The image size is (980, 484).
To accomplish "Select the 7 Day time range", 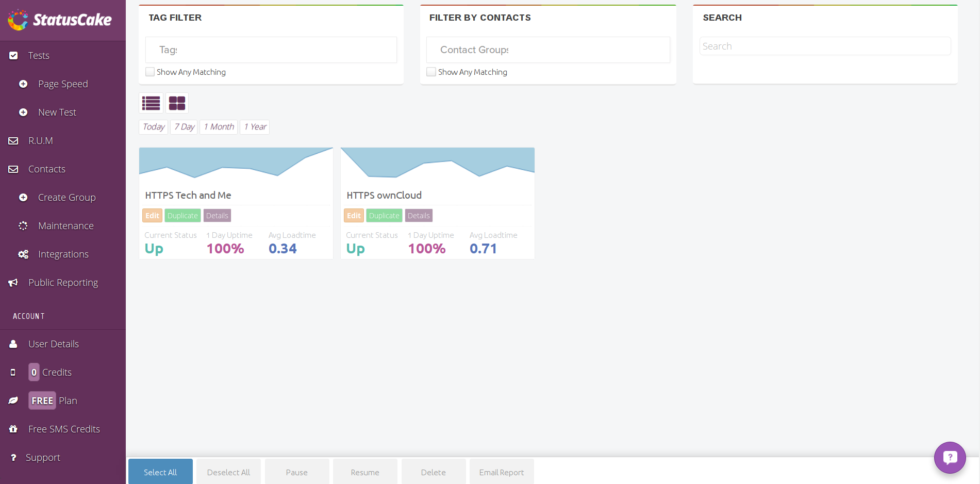I will pos(184,127).
